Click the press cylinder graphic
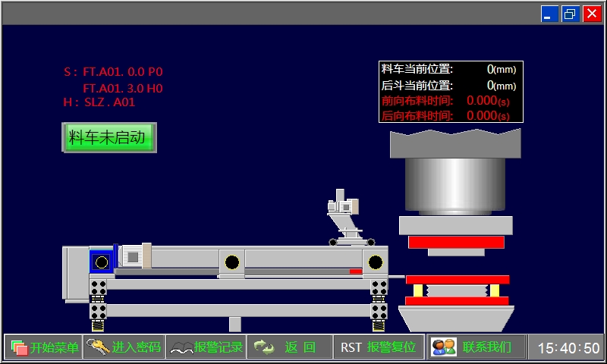Screen dimensions: 607x364 (454, 186)
